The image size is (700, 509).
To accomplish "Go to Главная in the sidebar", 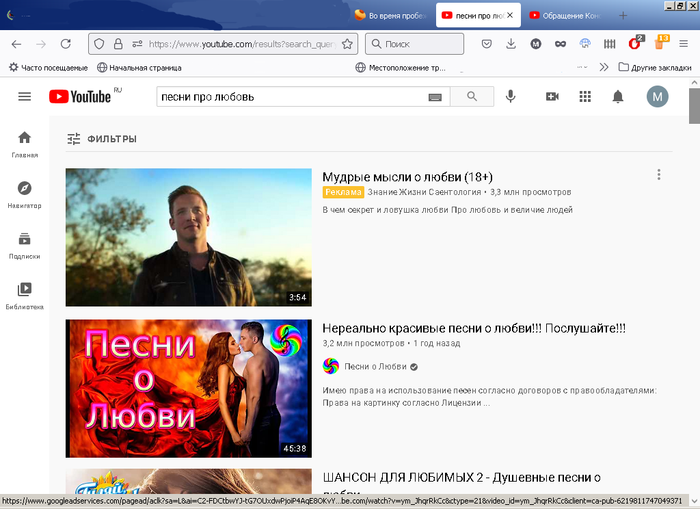I will pyautogui.click(x=25, y=144).
